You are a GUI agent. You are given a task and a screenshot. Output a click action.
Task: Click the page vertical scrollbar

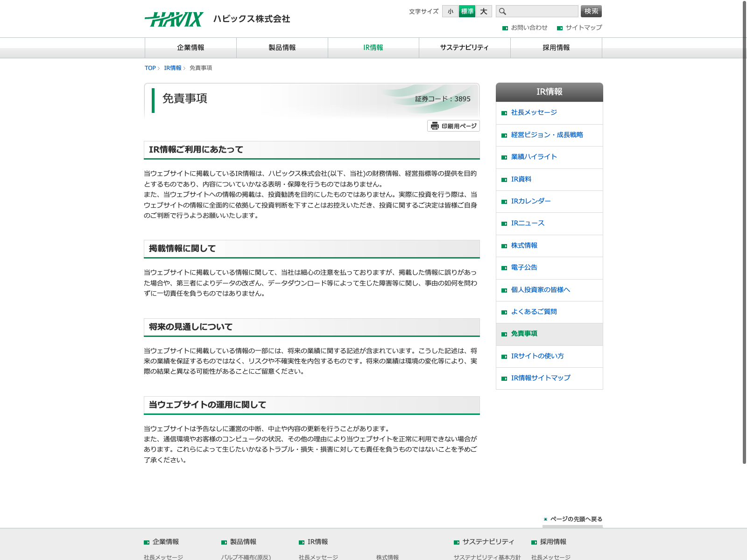point(744,233)
